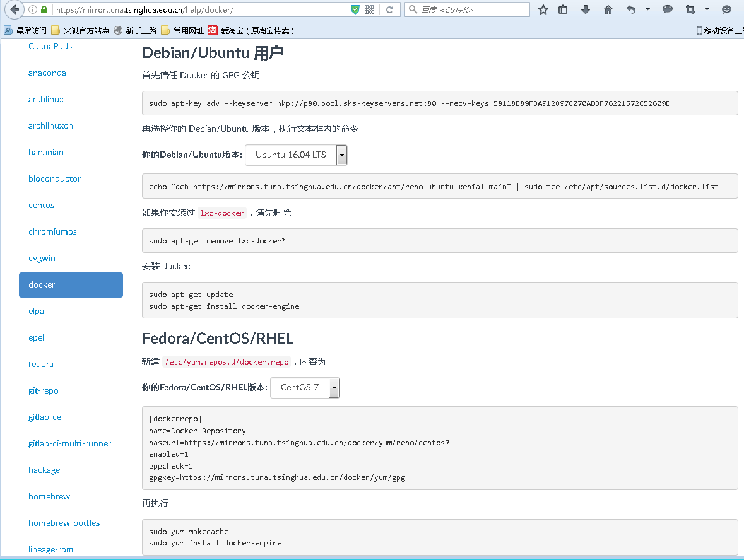
Task: Open the lineage-rom help link
Action: [50, 549]
